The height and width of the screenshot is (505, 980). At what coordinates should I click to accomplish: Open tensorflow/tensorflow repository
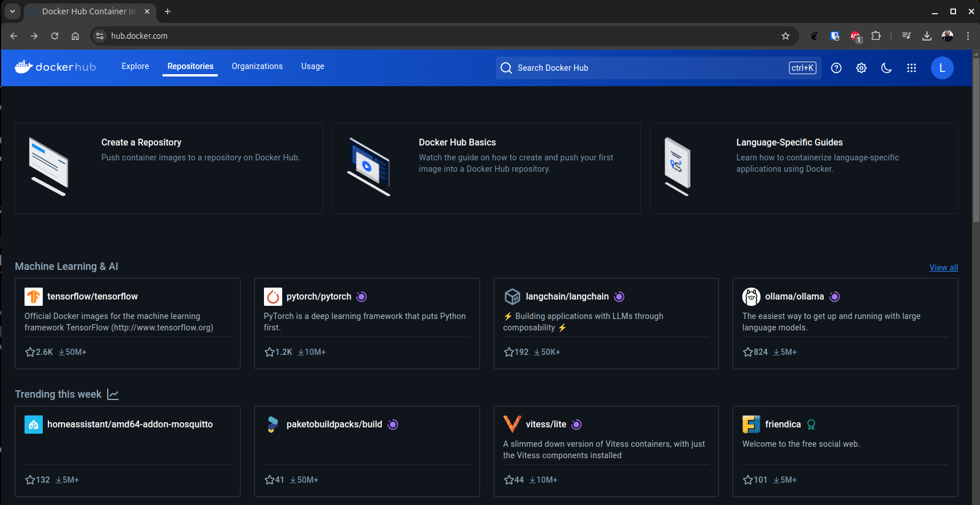coord(92,297)
